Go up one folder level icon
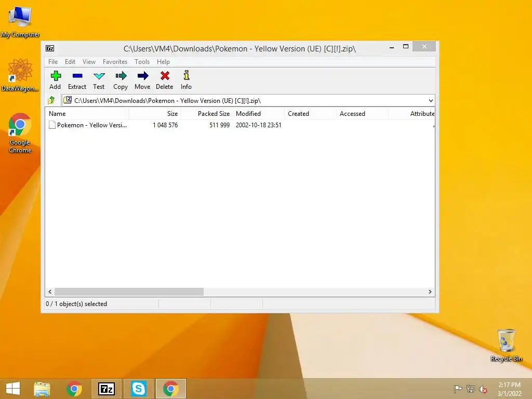Viewport: 532px width, 399px height. click(x=51, y=100)
